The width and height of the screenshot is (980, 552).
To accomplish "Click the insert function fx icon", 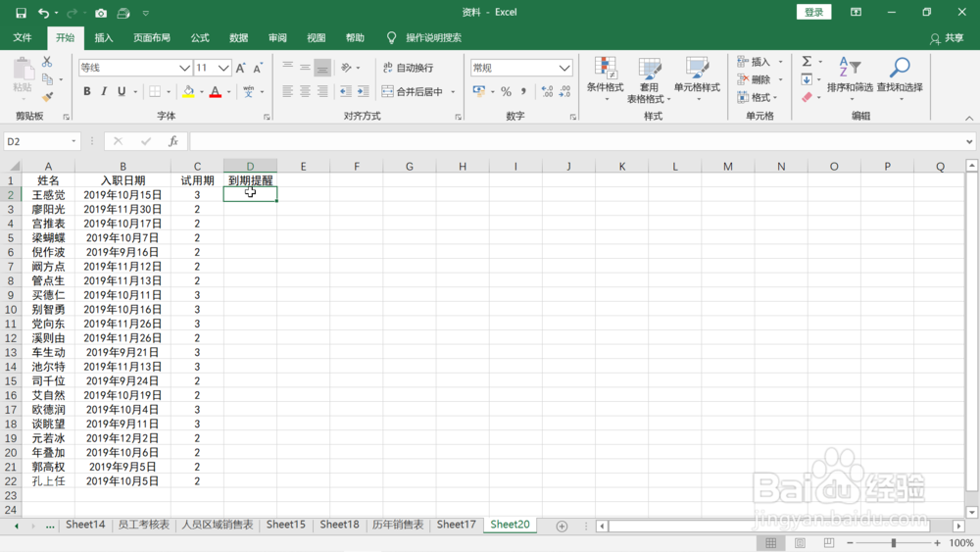I will [x=173, y=141].
